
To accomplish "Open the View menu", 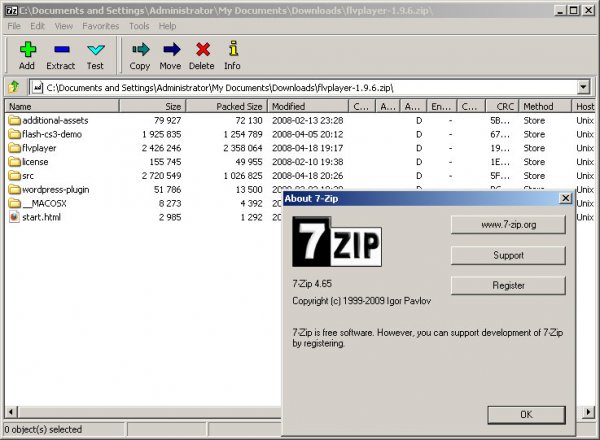I will (64, 26).
